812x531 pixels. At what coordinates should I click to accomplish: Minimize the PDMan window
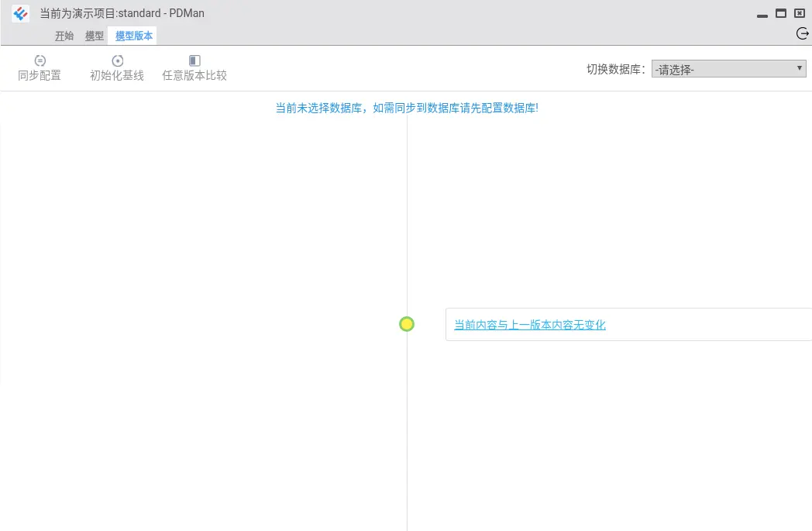pyautogui.click(x=762, y=15)
